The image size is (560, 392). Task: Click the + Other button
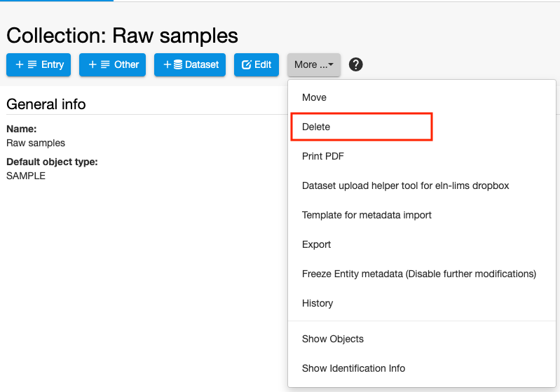tap(113, 64)
